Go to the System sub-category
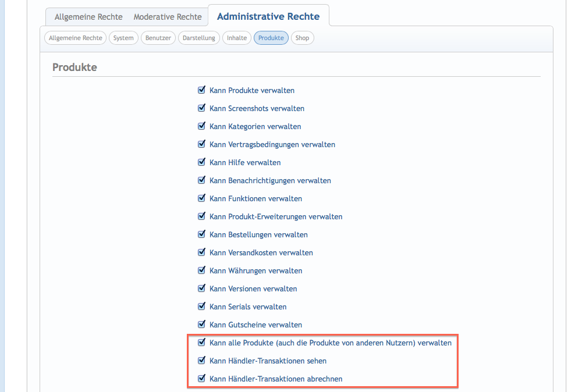 coord(123,38)
